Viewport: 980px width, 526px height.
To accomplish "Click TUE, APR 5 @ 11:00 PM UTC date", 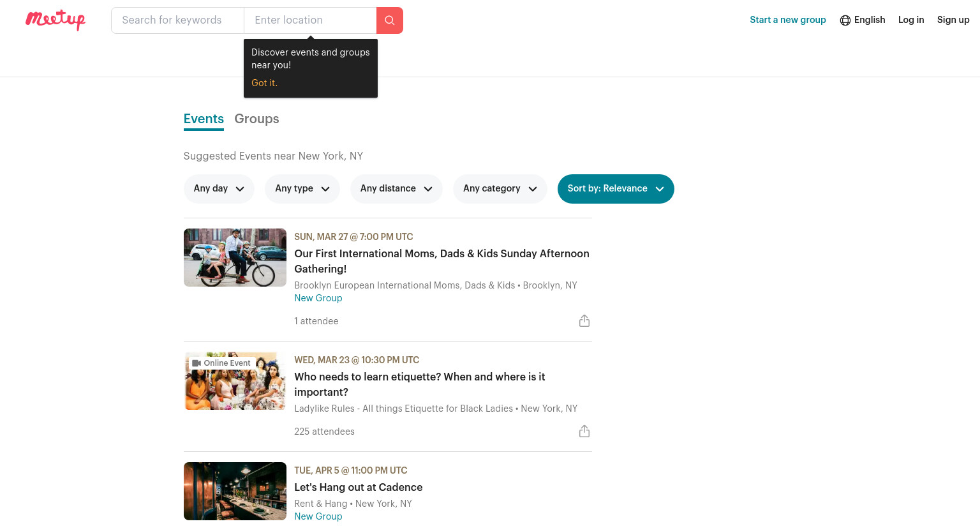I will click(351, 470).
